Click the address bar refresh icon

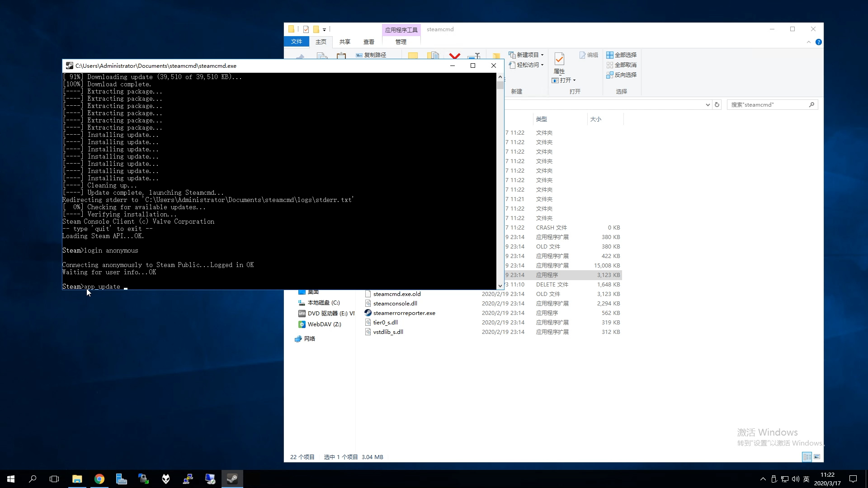(717, 104)
